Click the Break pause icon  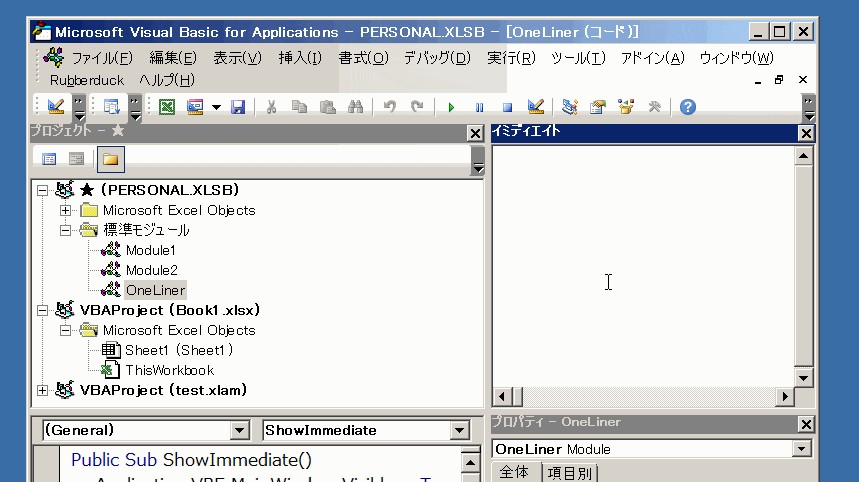[x=479, y=107]
